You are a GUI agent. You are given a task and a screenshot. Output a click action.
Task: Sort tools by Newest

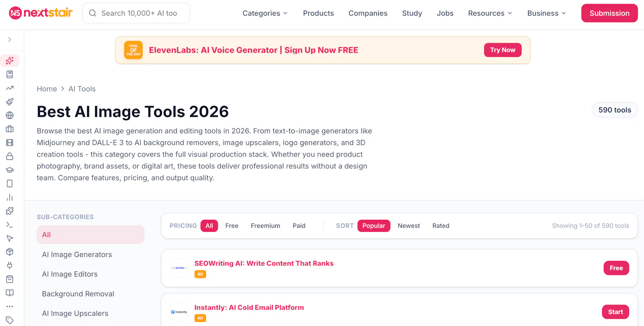409,226
